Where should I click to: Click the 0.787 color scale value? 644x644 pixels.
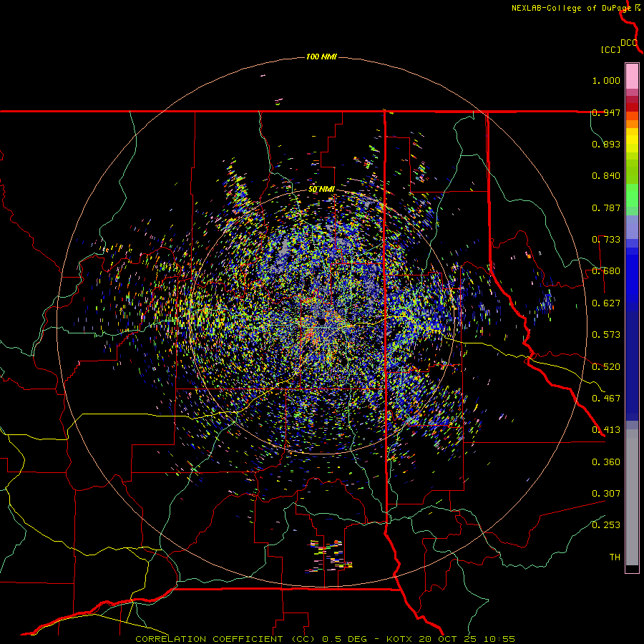tap(606, 208)
